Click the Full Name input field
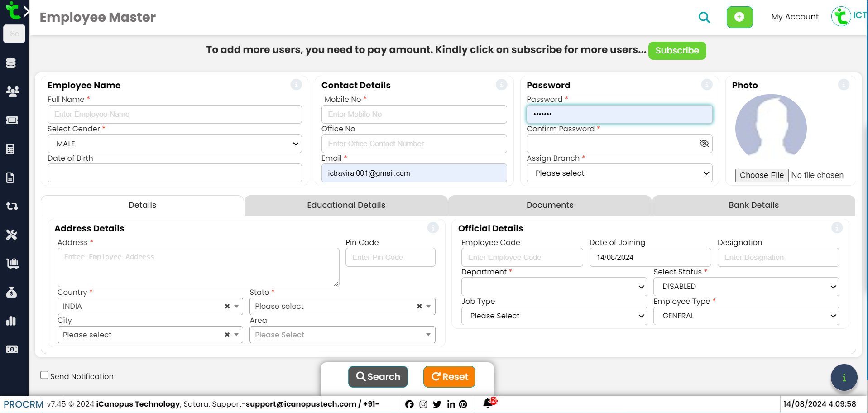 tap(174, 115)
